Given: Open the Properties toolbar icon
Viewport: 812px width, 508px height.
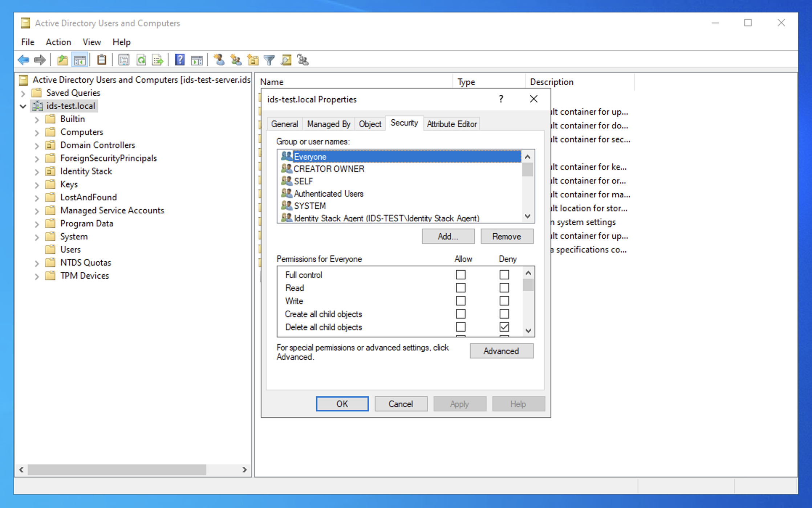Looking at the screenshot, I should [123, 60].
